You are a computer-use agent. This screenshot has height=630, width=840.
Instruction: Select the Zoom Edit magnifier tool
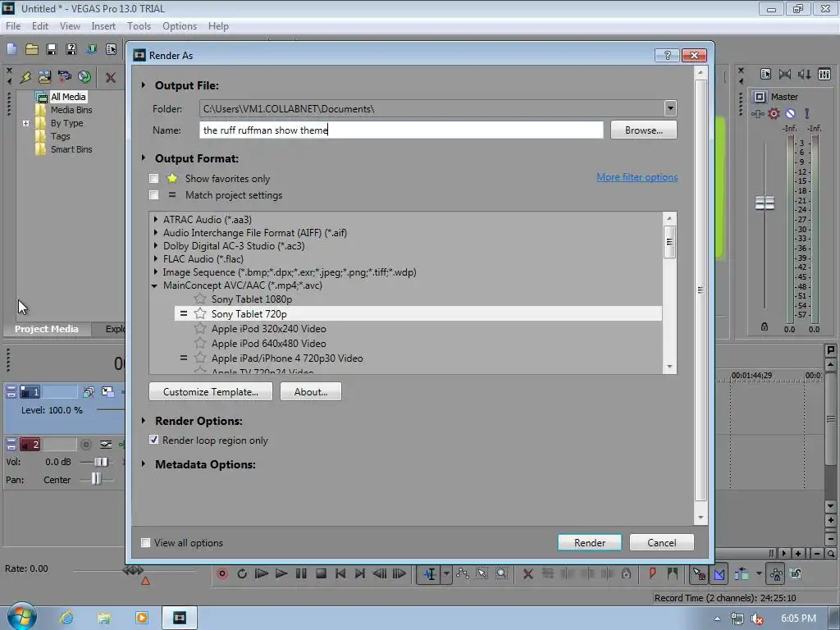(x=501, y=573)
